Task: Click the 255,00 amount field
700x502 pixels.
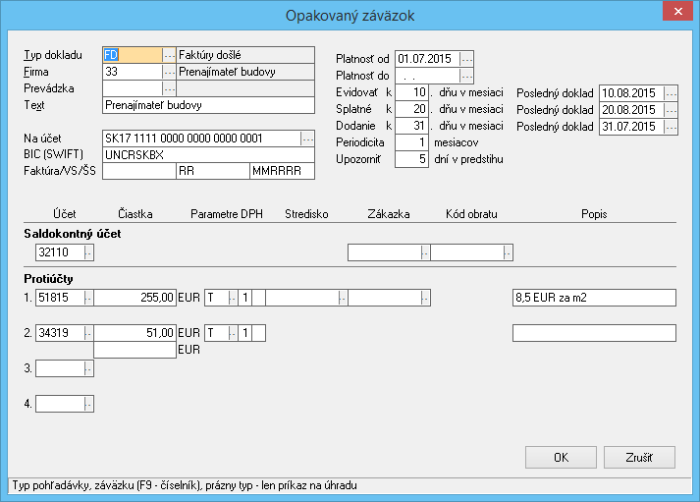Action: [x=135, y=297]
